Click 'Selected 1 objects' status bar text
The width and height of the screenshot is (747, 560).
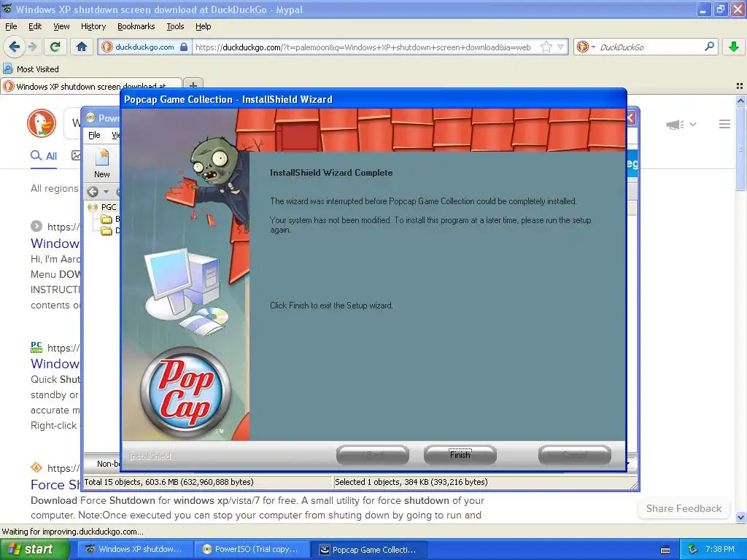pos(411,482)
